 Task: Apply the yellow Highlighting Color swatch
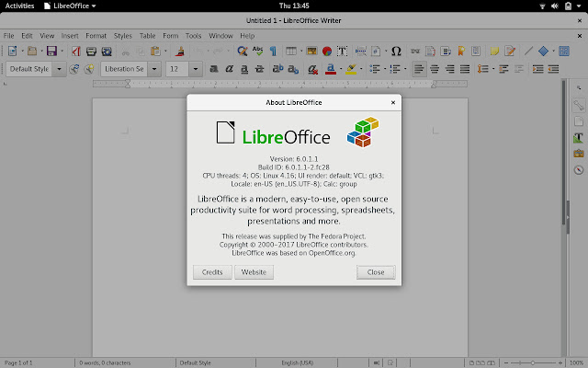click(351, 69)
